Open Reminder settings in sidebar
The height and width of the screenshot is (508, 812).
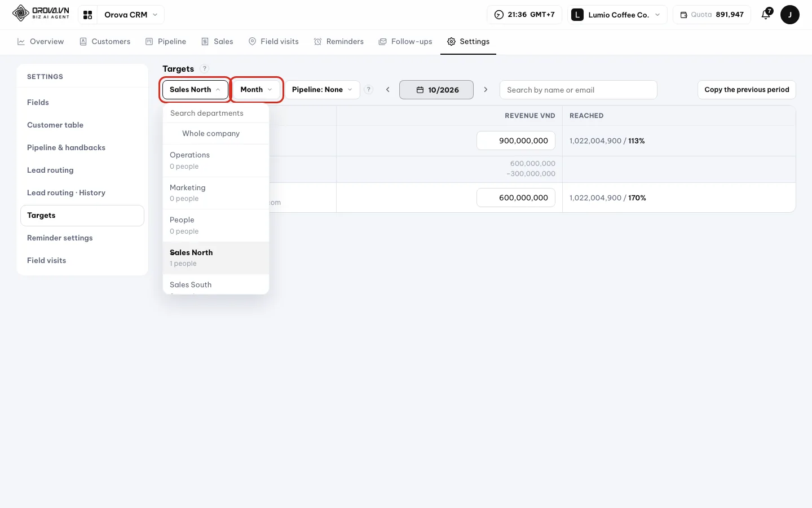pos(82,238)
